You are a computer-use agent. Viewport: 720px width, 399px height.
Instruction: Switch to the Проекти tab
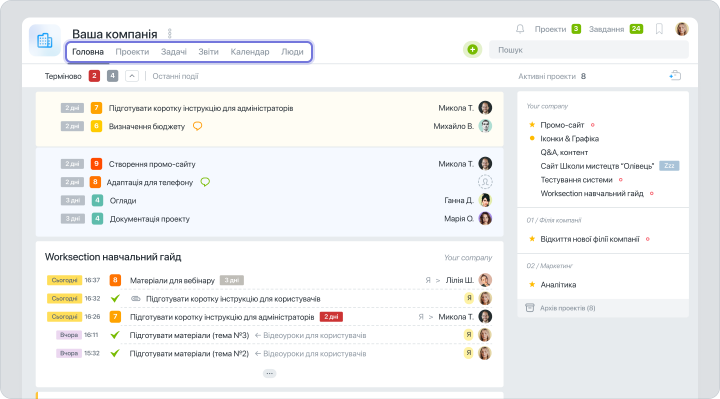pos(132,52)
